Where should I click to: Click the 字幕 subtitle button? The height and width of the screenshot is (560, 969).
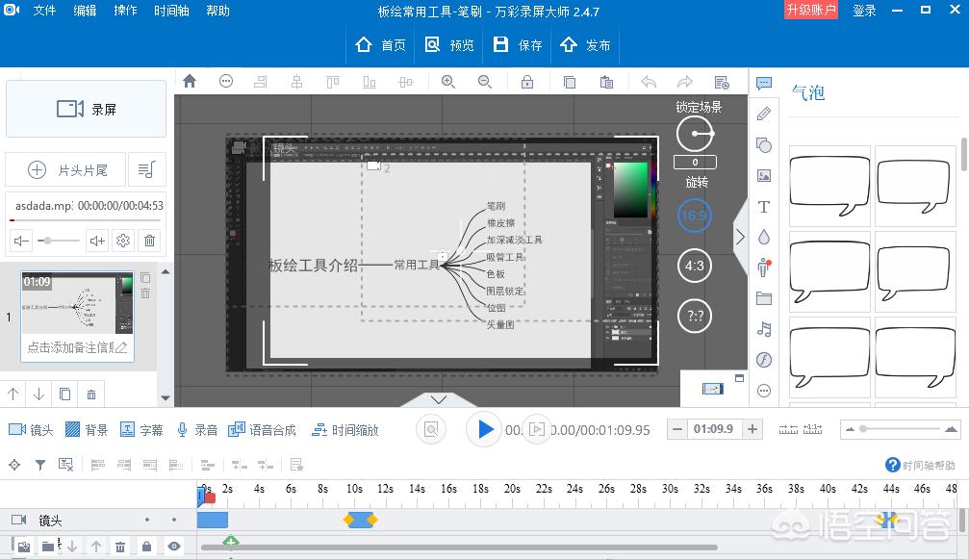(x=140, y=429)
